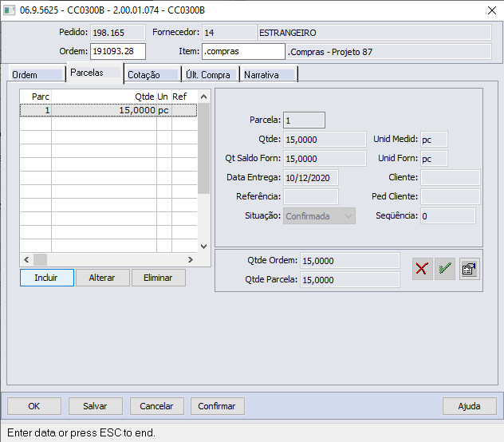
Task: Click the Qtde Ordem field
Action: tap(350, 261)
